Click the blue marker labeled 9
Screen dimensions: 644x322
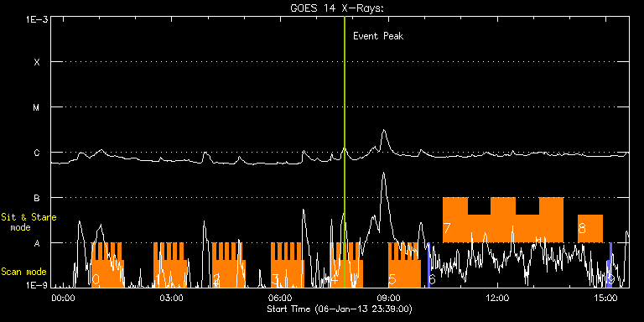[x=610, y=265]
